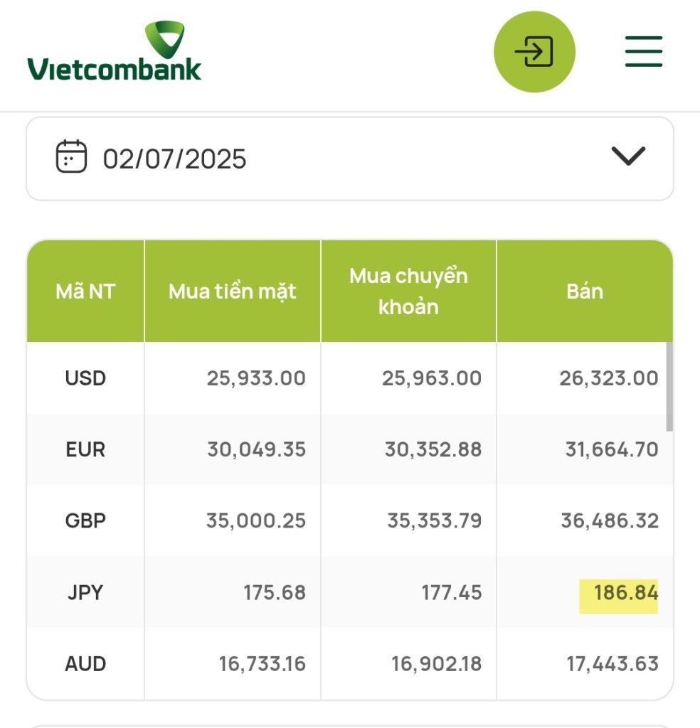Click the Vietcombank logo
The width and height of the screenshot is (700, 728).
point(115,51)
